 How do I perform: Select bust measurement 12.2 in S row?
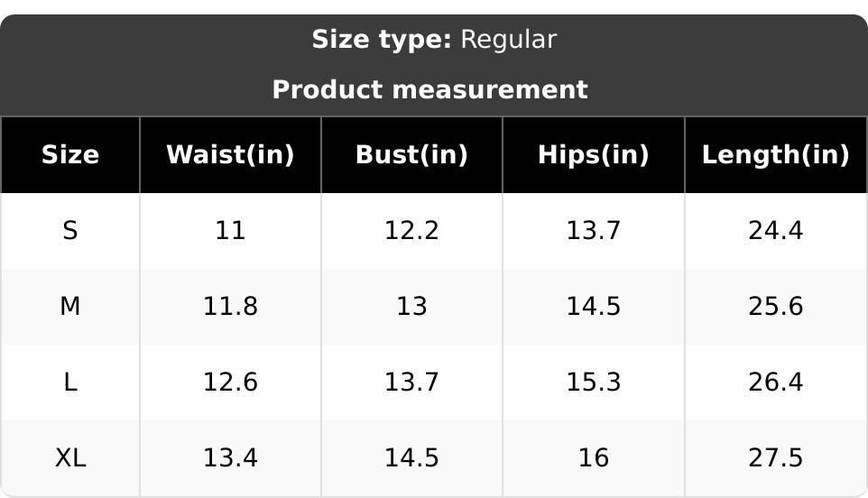[411, 231]
